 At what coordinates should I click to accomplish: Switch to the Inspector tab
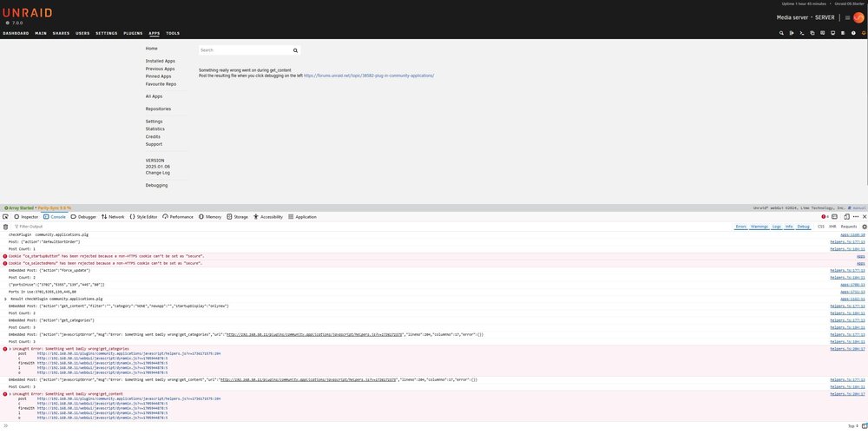(x=26, y=217)
